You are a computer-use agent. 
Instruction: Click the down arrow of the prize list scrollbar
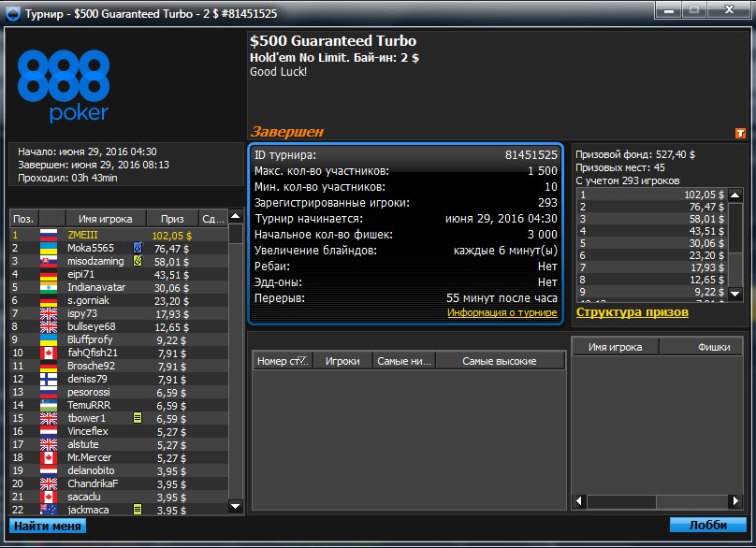[x=735, y=294]
